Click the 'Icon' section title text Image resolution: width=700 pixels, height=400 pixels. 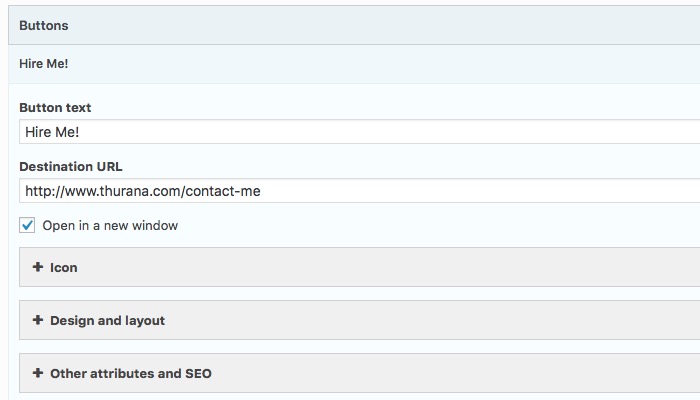(64, 267)
